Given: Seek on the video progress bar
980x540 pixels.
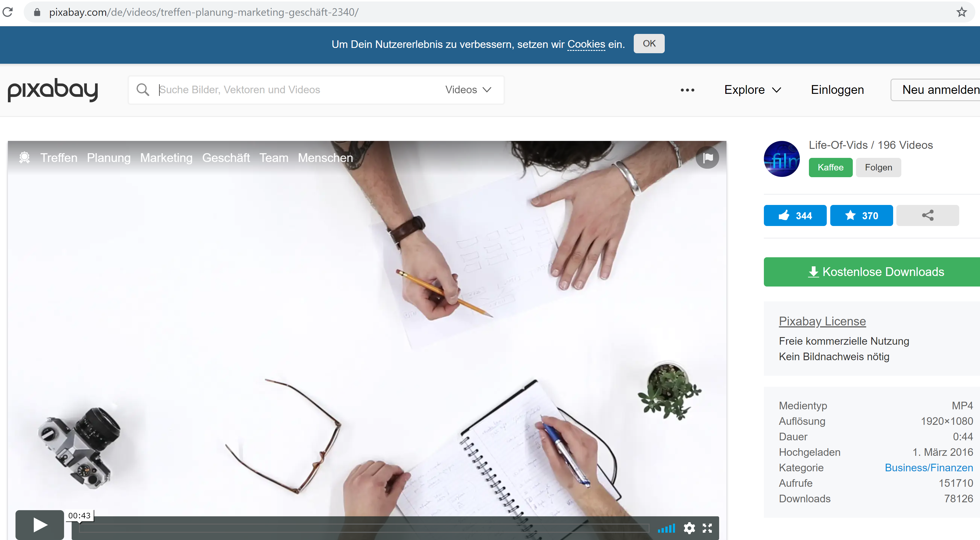Looking at the screenshot, I should [363, 528].
